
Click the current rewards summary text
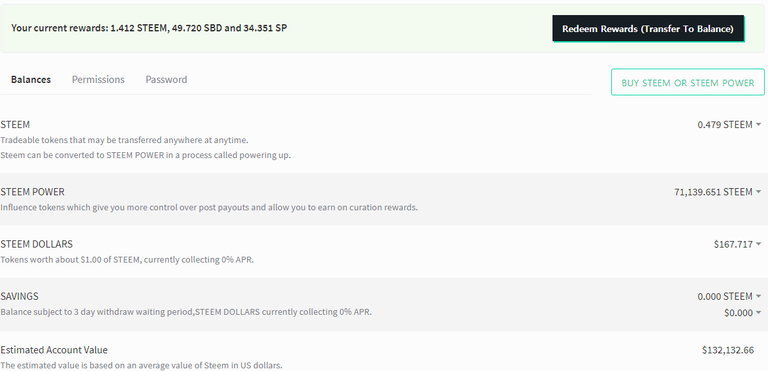(x=149, y=28)
